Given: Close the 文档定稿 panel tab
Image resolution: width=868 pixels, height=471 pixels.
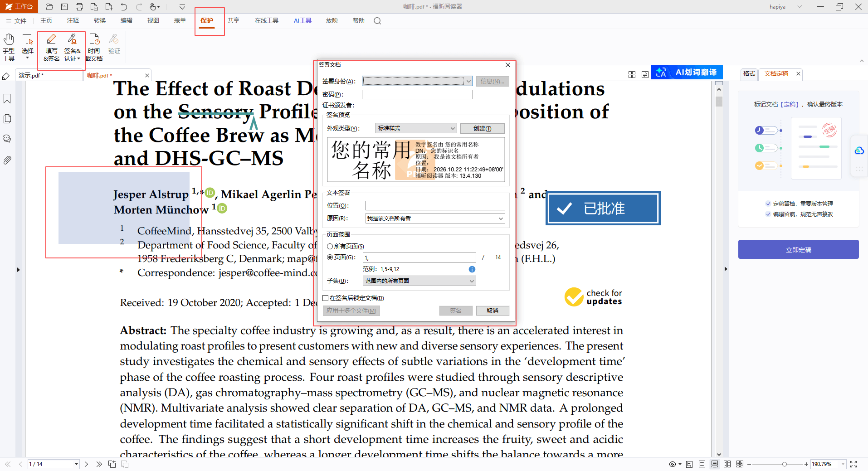Looking at the screenshot, I should [798, 73].
